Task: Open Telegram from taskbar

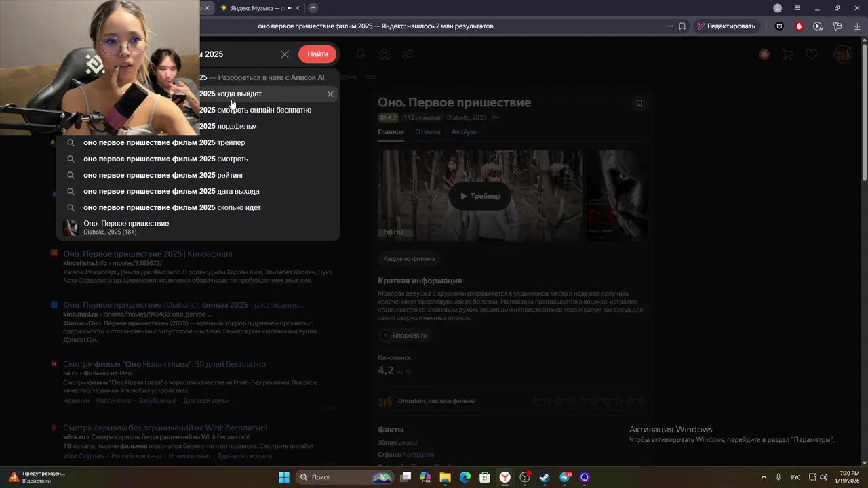Action: click(x=565, y=477)
